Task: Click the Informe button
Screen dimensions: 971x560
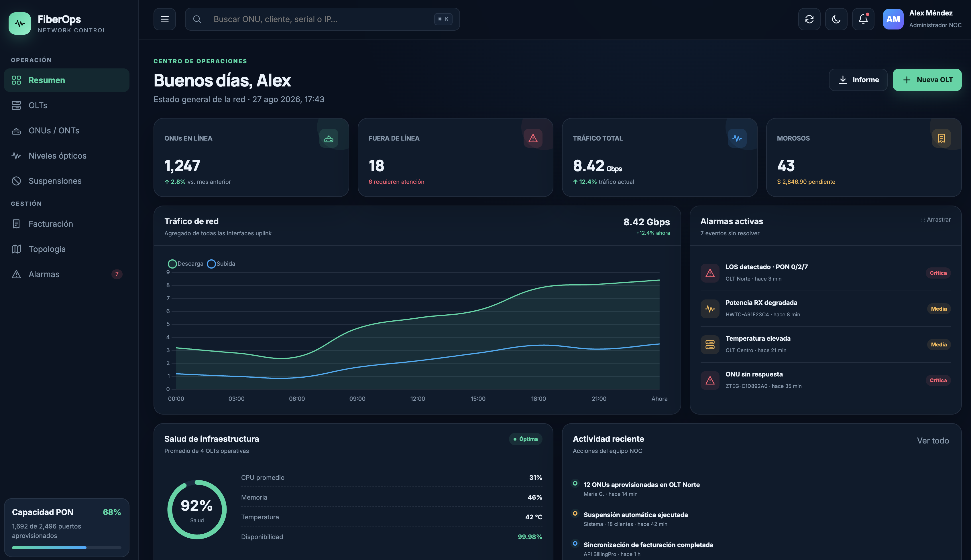Action: click(858, 80)
